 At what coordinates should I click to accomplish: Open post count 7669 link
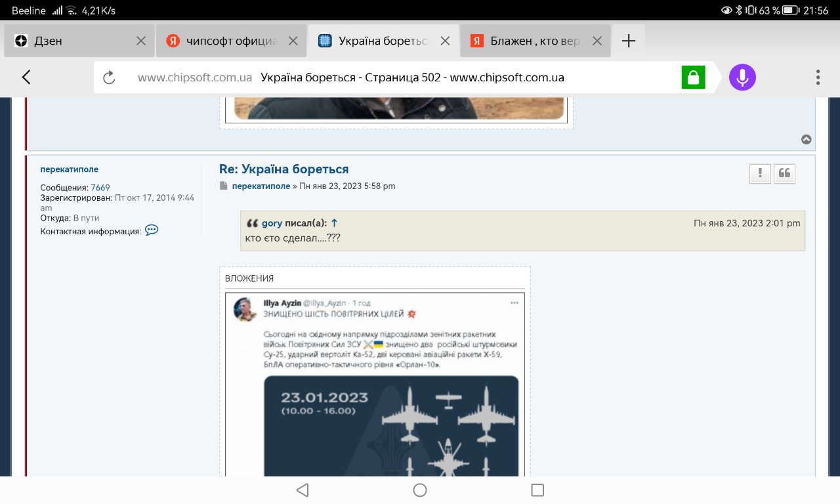pos(100,188)
